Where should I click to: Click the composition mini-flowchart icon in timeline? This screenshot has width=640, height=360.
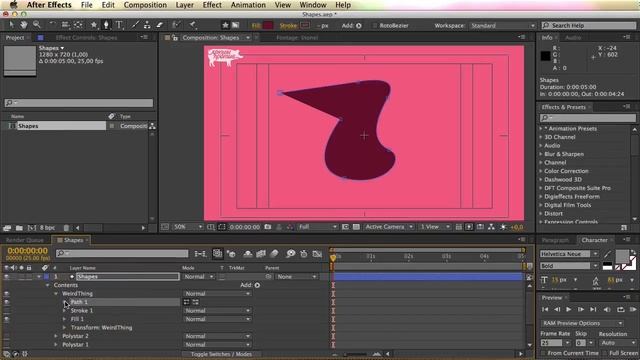(200, 254)
